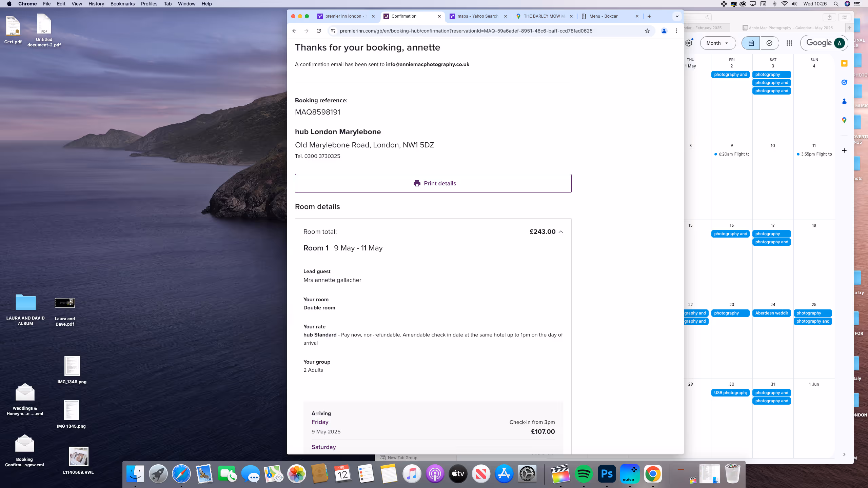Open the Bookmarks menu in menu bar
868x488 pixels.
click(x=122, y=4)
